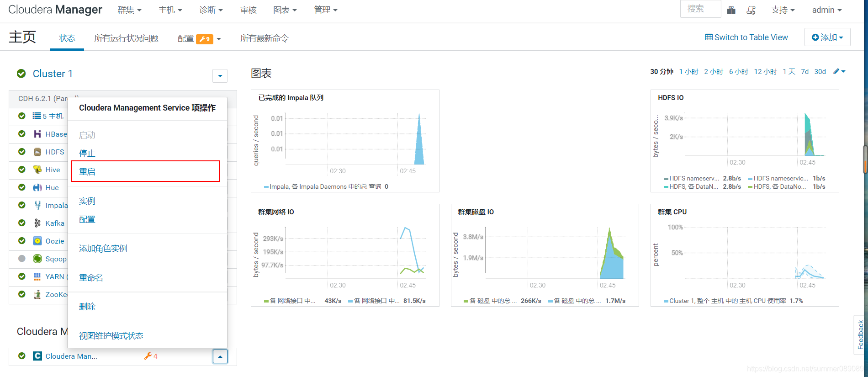Select 配置 in the service actions menu
Screen dimensions: 868x377
click(87, 219)
